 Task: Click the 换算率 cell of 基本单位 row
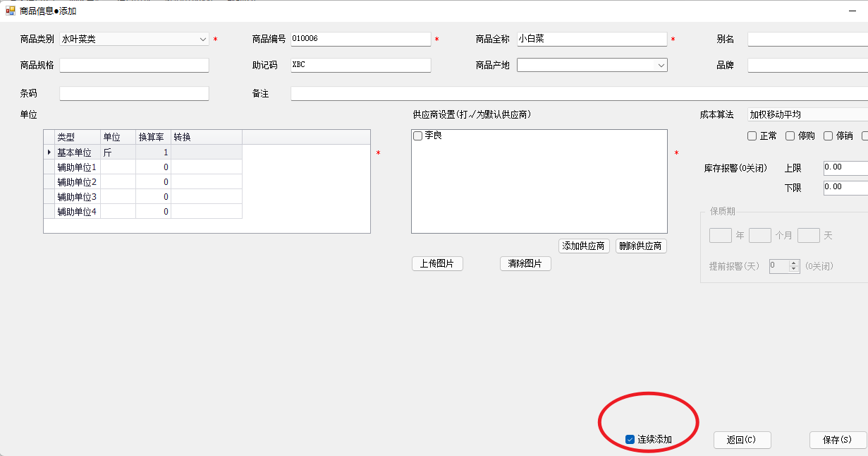click(153, 152)
